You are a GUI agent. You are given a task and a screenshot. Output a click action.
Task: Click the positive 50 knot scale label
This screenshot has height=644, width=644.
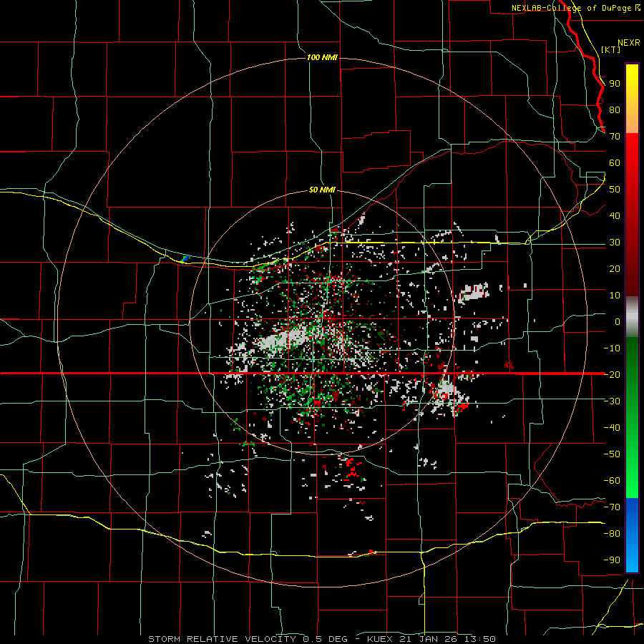click(615, 190)
